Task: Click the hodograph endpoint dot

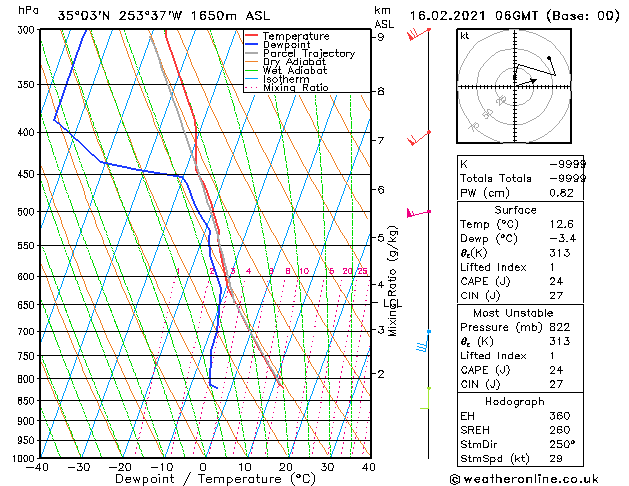Action: (x=549, y=58)
